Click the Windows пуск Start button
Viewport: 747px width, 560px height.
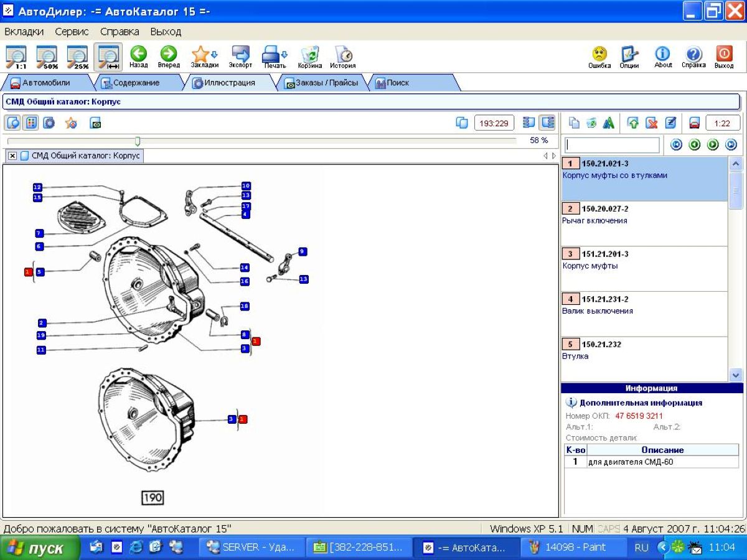(39, 548)
